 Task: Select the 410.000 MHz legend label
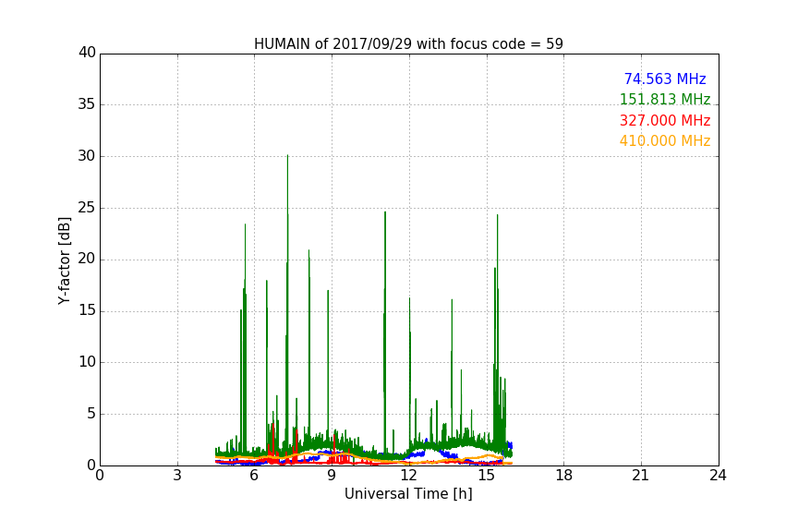[x=665, y=141]
